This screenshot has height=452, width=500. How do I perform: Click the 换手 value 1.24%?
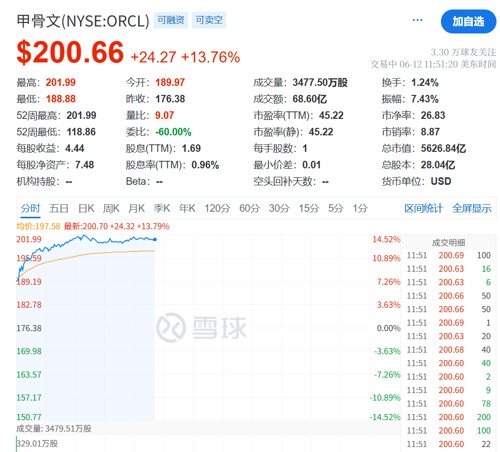point(425,82)
